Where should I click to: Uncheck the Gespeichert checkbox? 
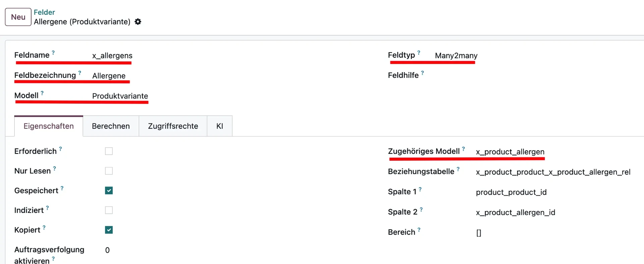point(109,190)
